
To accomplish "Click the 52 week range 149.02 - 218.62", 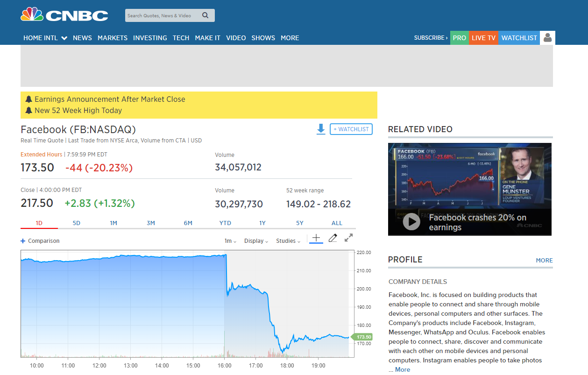I will coord(319,204).
